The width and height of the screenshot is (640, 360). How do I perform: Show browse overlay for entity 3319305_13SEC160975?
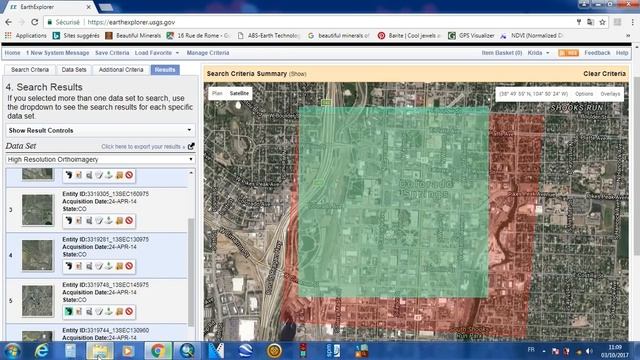[x=79, y=221]
